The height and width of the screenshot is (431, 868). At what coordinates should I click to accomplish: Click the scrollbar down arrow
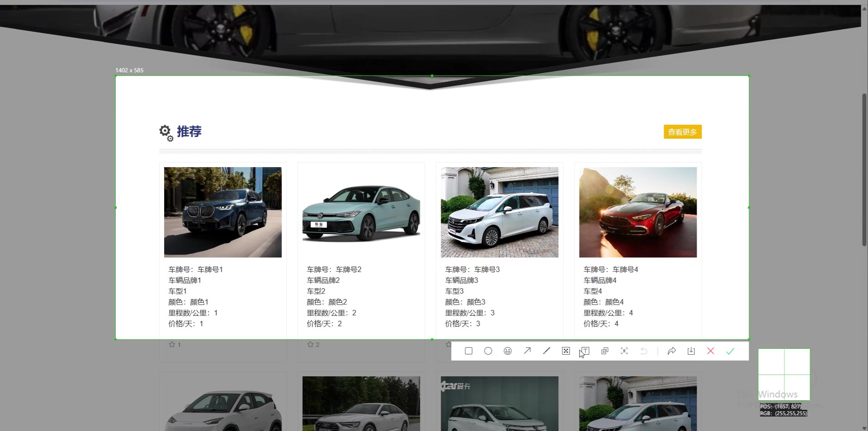tap(864, 427)
